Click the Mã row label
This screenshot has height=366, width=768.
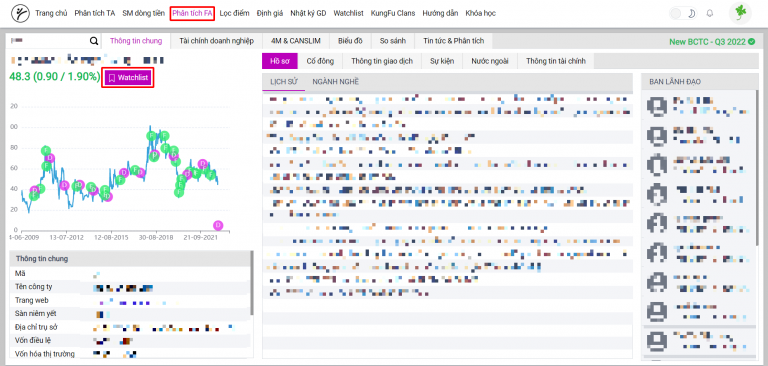tap(21, 273)
